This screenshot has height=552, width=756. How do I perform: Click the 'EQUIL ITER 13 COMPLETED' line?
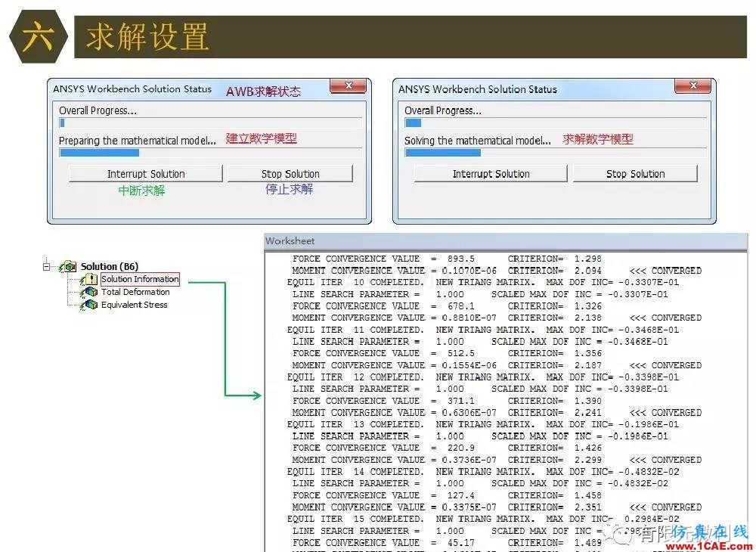point(482,425)
